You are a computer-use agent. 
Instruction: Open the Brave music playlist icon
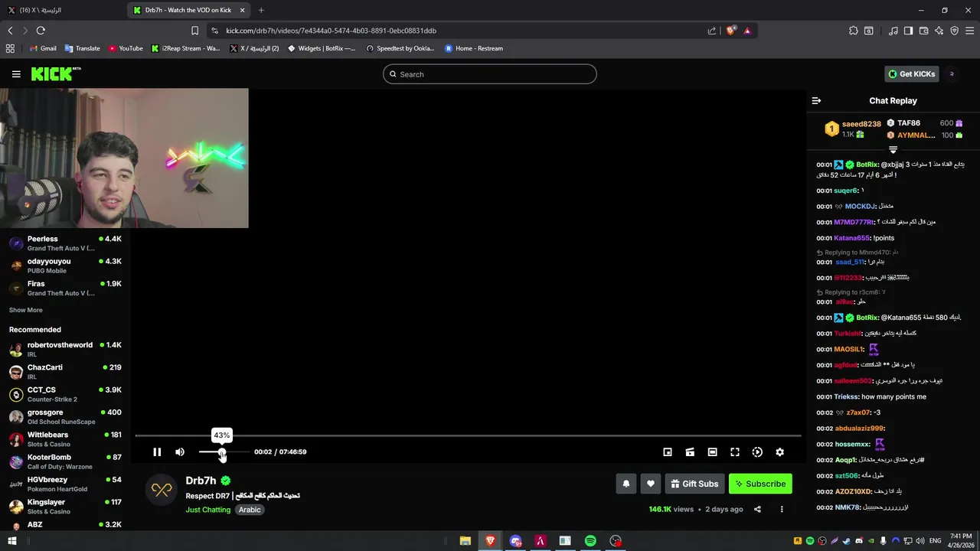(893, 31)
